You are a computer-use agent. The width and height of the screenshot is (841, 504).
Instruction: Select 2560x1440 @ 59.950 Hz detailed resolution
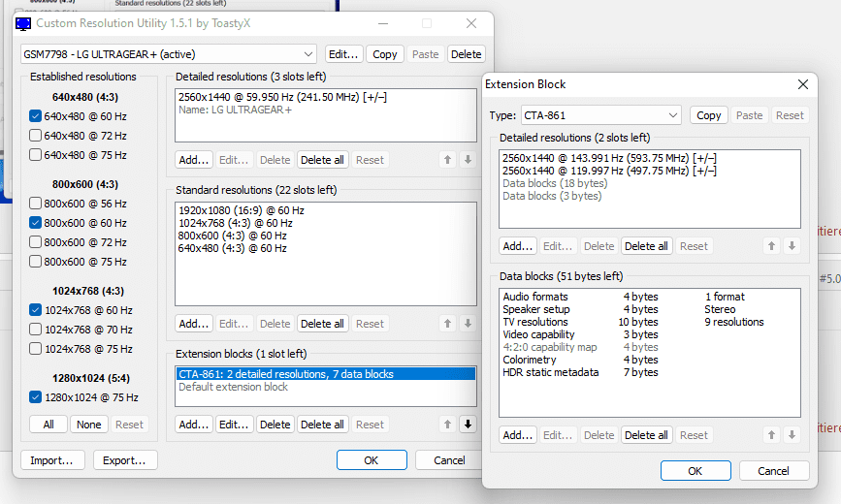(326, 97)
